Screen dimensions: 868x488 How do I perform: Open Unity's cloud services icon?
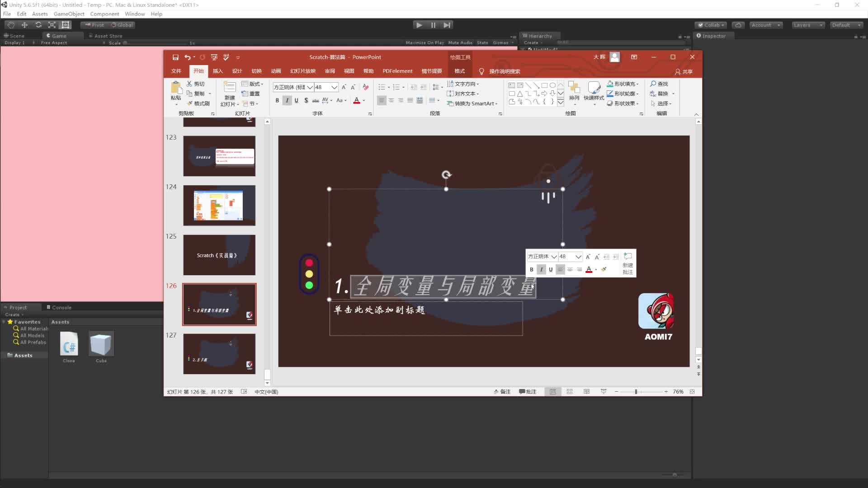(738, 25)
